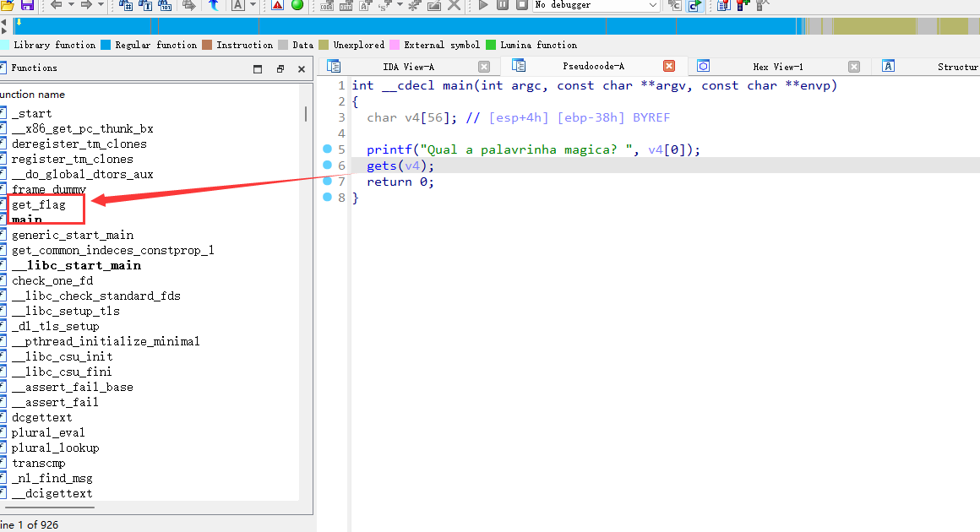
Task: Click the asterisk array toolbar icon
Action: 414,5
